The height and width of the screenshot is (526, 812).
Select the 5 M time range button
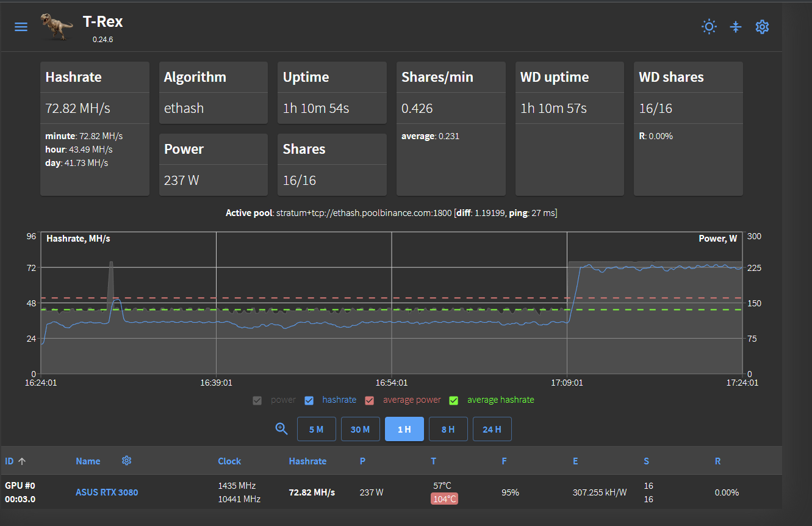click(x=316, y=428)
